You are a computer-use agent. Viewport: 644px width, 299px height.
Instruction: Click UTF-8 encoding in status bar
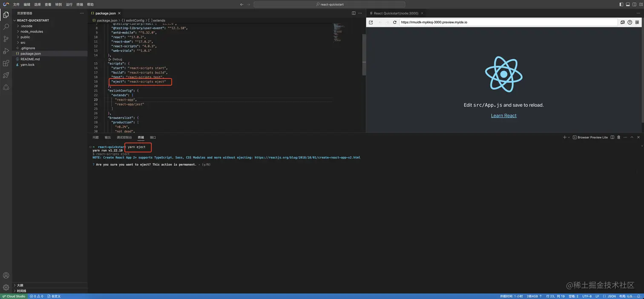[587, 296]
